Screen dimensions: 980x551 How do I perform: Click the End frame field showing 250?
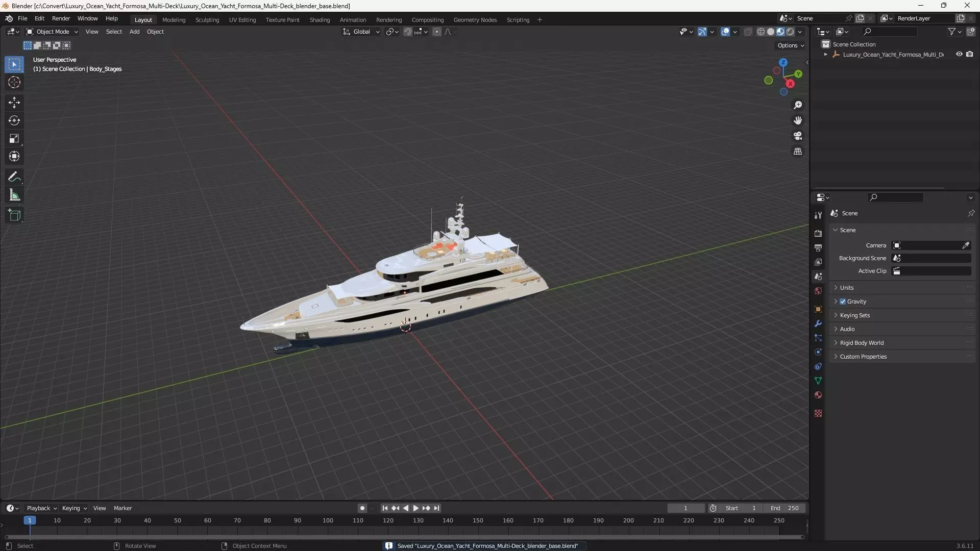pyautogui.click(x=785, y=508)
